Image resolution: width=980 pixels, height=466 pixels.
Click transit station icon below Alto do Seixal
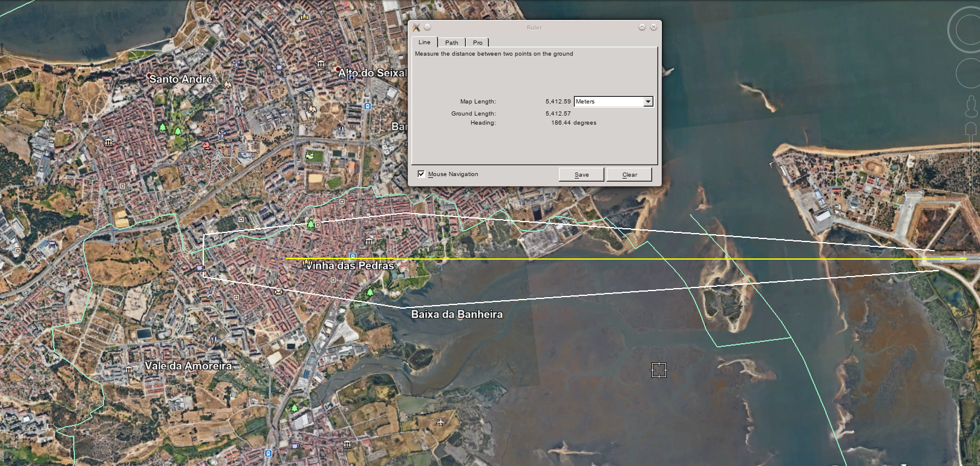tap(367, 107)
